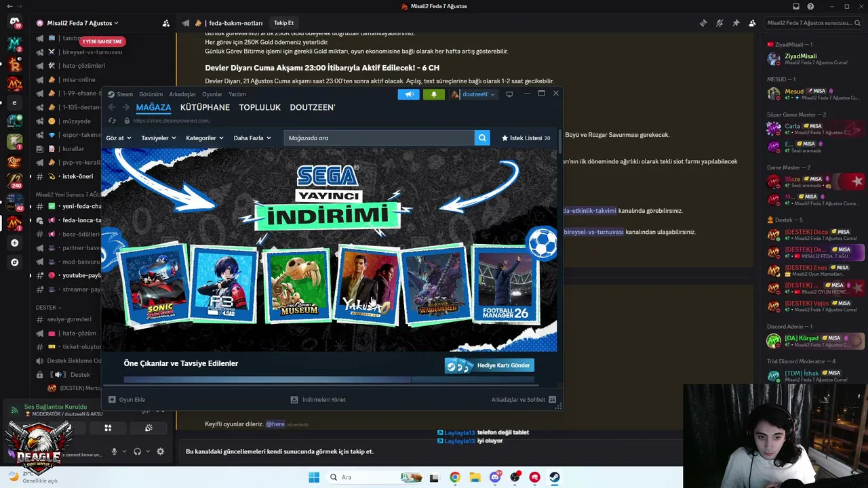Open Discord help icon in title bar
The height and width of the screenshot is (488, 868).
[811, 6]
